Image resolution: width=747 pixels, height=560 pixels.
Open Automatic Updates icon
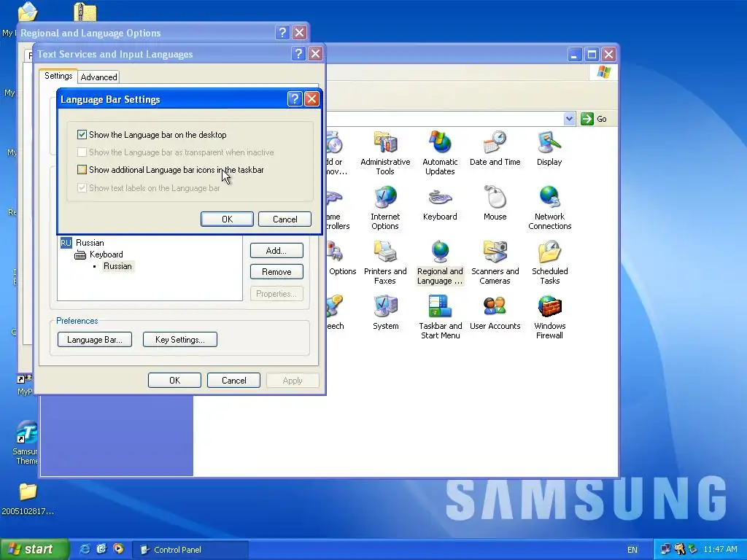point(440,152)
